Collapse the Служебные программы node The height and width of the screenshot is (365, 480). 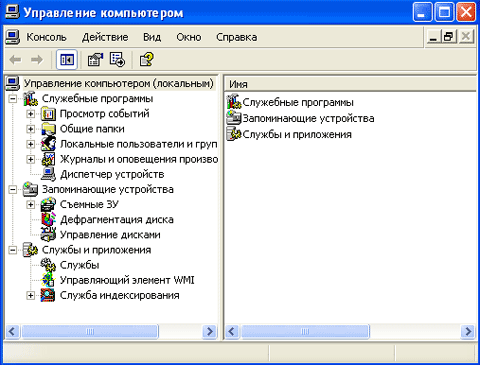[12, 99]
